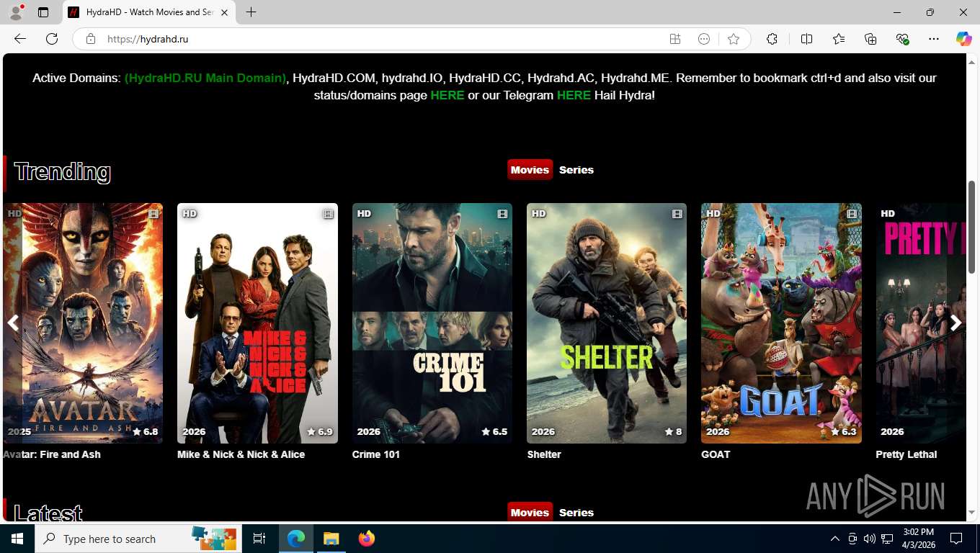Open the Pretty Lethal poster
This screenshot has width=980, height=553.
920,323
